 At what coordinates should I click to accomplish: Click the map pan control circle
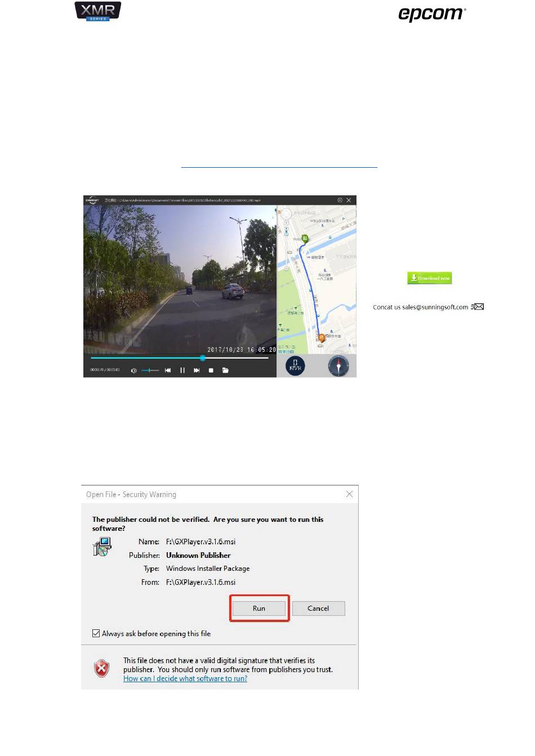[286, 214]
